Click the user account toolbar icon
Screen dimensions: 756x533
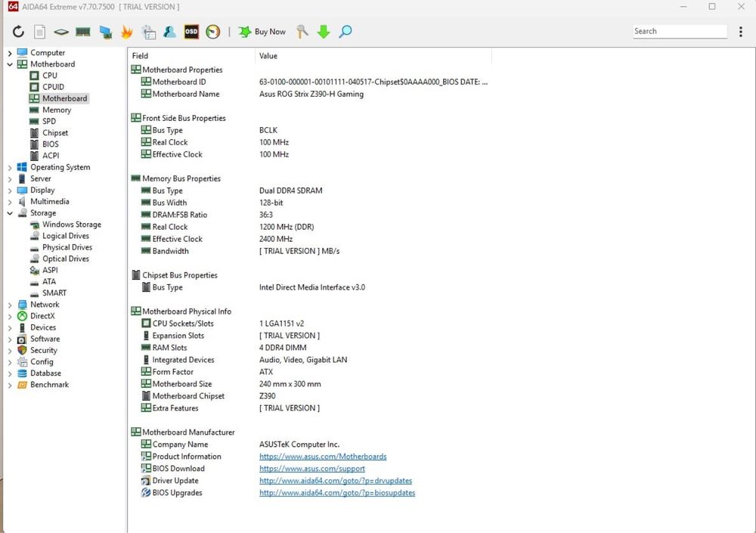pos(169,32)
